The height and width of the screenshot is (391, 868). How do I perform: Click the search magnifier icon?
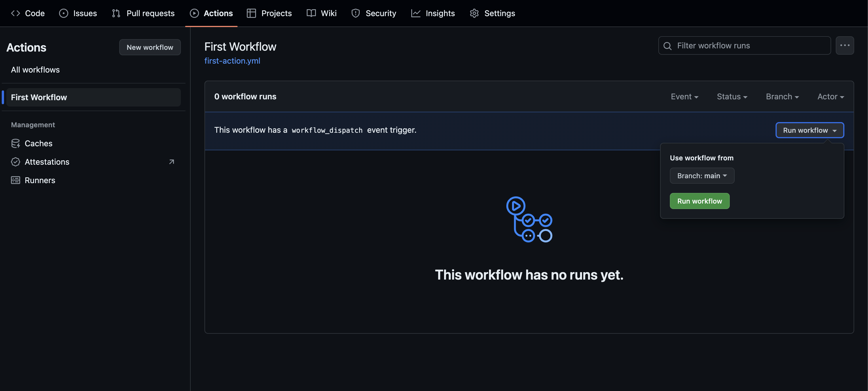pos(668,46)
